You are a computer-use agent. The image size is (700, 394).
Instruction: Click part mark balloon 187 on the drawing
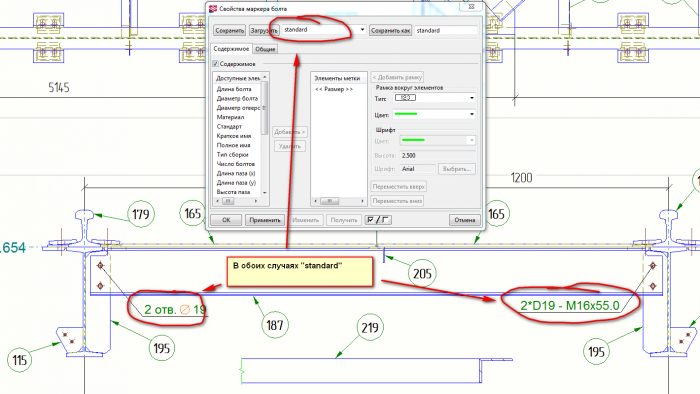click(275, 325)
